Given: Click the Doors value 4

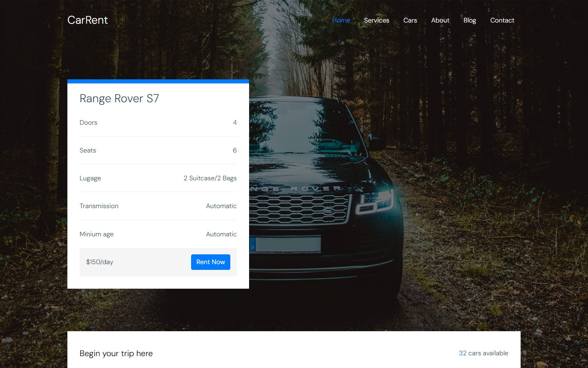Looking at the screenshot, I should (x=235, y=123).
